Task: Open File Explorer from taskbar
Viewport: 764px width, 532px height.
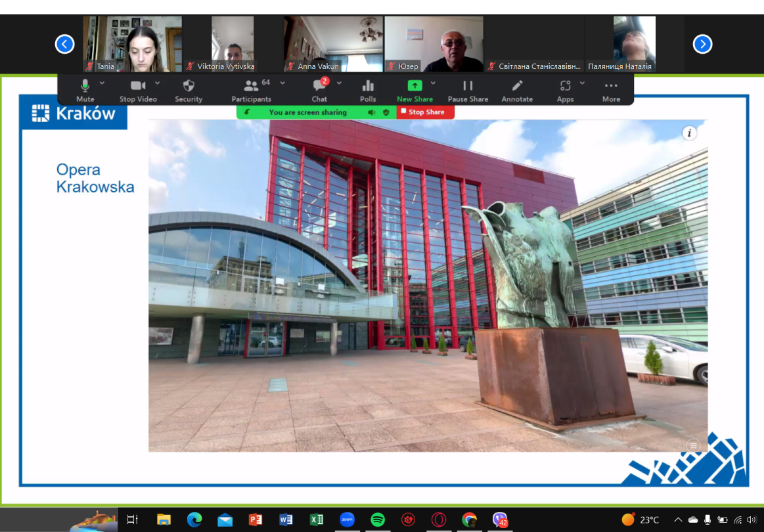Action: (164, 520)
